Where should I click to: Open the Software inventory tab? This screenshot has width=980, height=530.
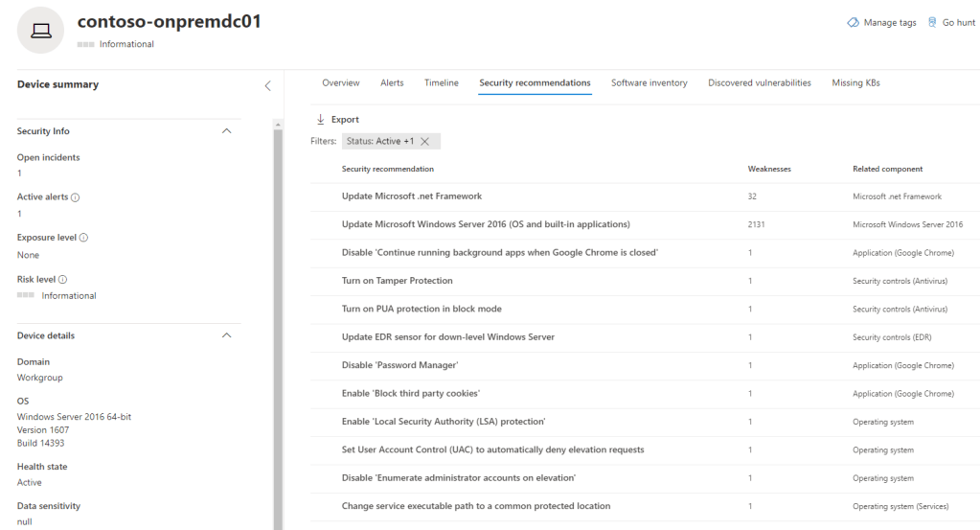pyautogui.click(x=649, y=83)
